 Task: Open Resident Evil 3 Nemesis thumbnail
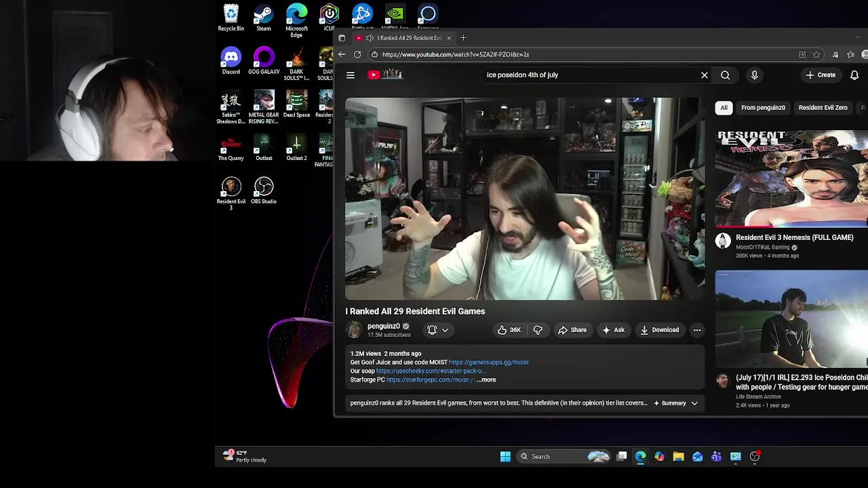click(791, 179)
